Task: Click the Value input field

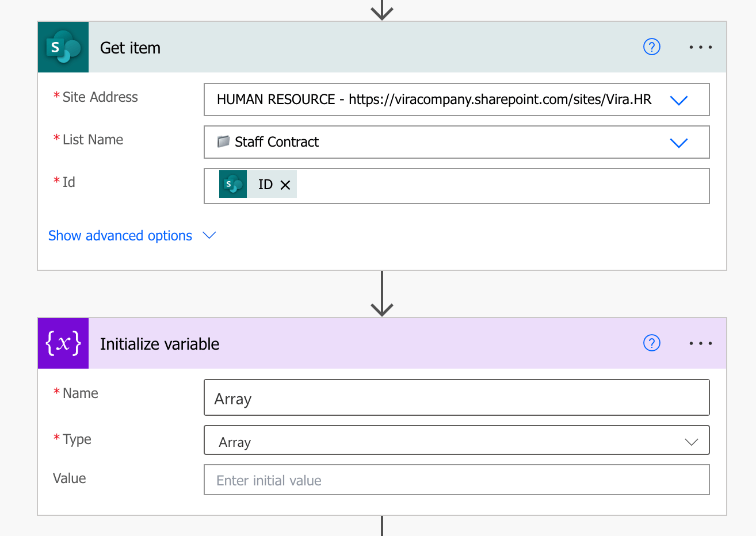Action: (456, 480)
